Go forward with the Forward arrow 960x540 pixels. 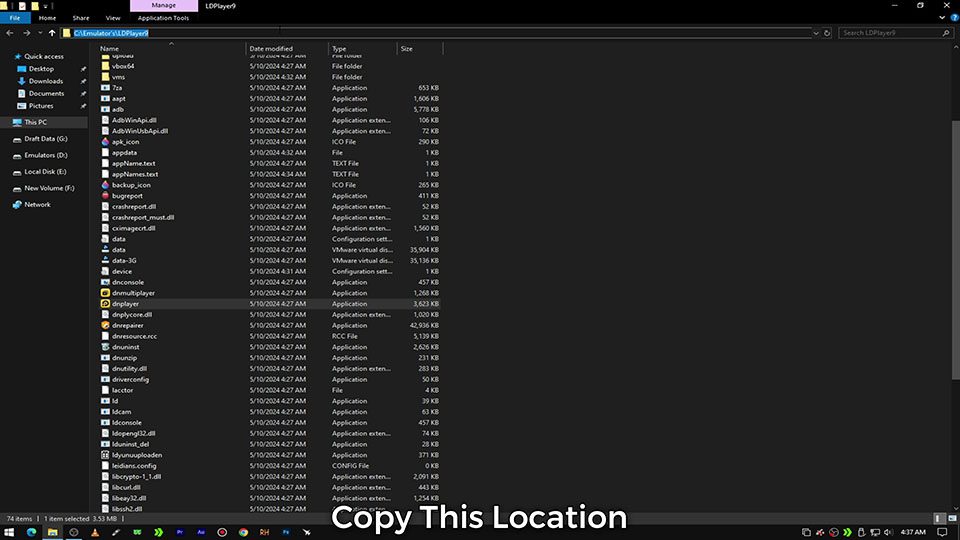coord(26,33)
